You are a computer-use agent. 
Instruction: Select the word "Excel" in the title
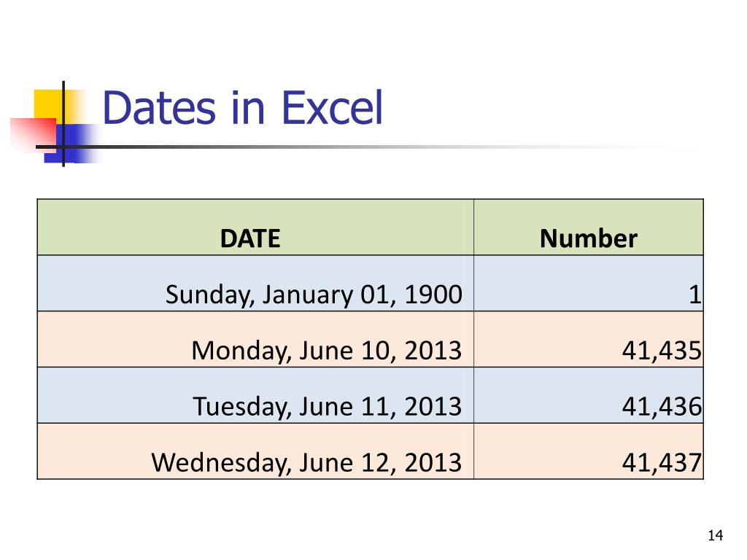click(332, 108)
